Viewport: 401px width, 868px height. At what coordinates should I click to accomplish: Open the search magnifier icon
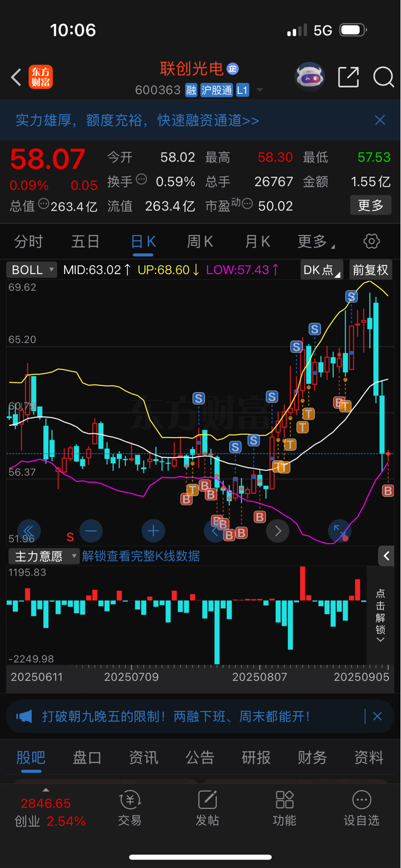click(383, 77)
